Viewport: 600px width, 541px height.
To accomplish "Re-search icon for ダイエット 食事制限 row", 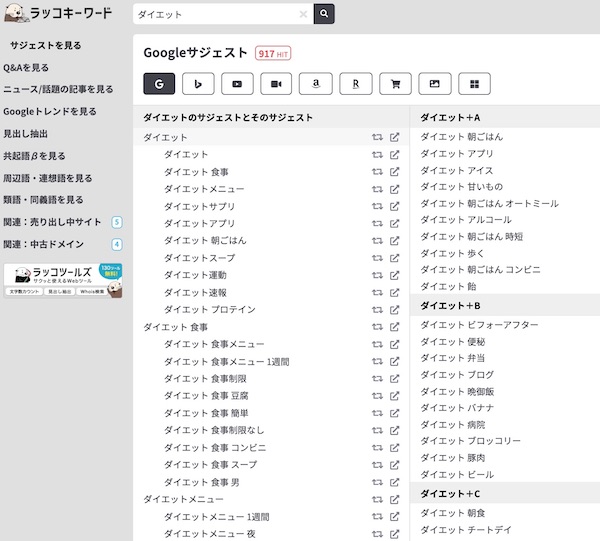I will [x=377, y=378].
